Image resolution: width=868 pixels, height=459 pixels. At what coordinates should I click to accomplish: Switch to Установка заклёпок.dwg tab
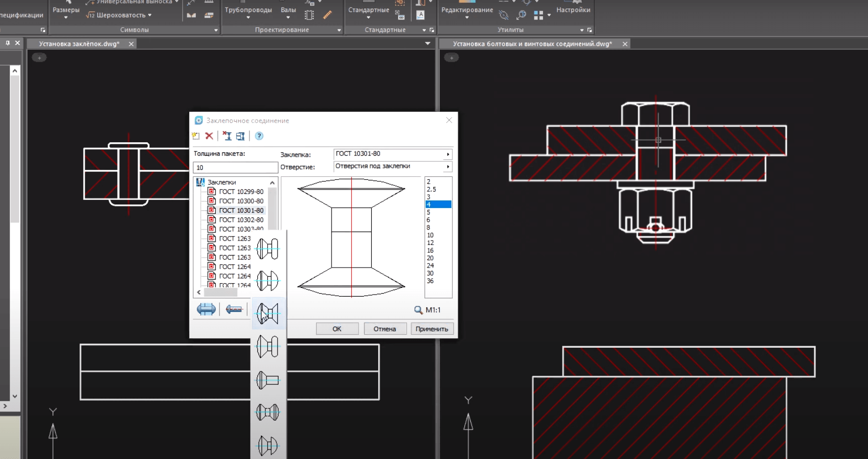click(79, 44)
